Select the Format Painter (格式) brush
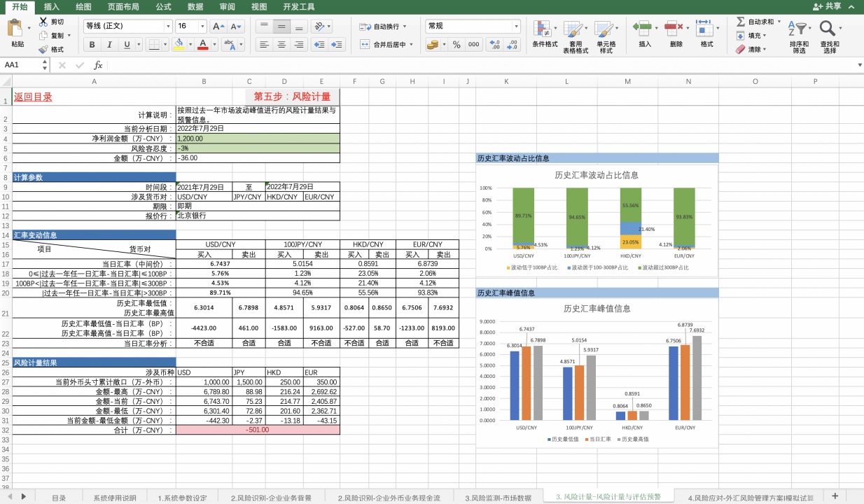This screenshot has height=504, width=864. (x=44, y=50)
